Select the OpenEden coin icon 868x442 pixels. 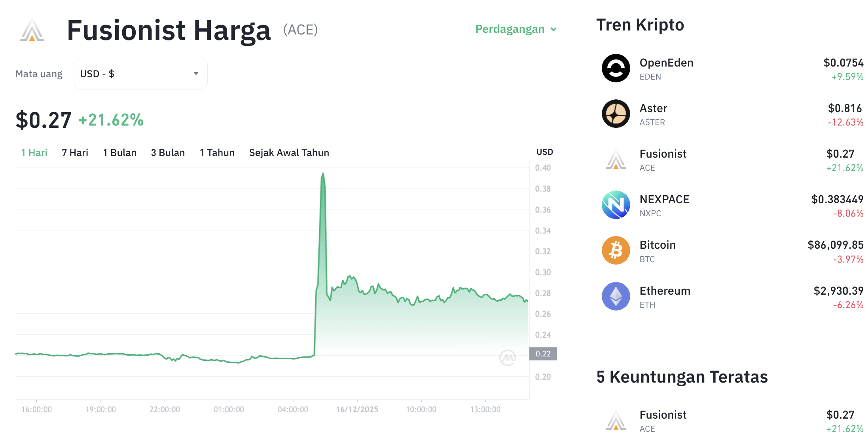pos(616,68)
